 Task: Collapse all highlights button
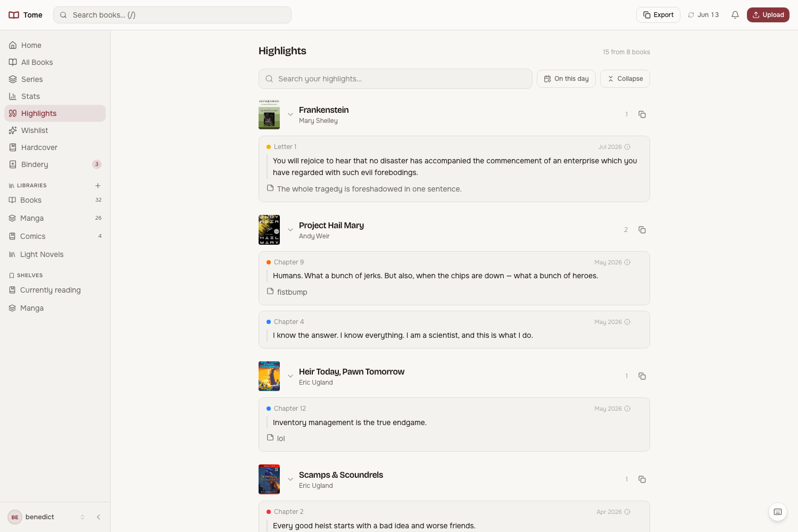[625, 79]
